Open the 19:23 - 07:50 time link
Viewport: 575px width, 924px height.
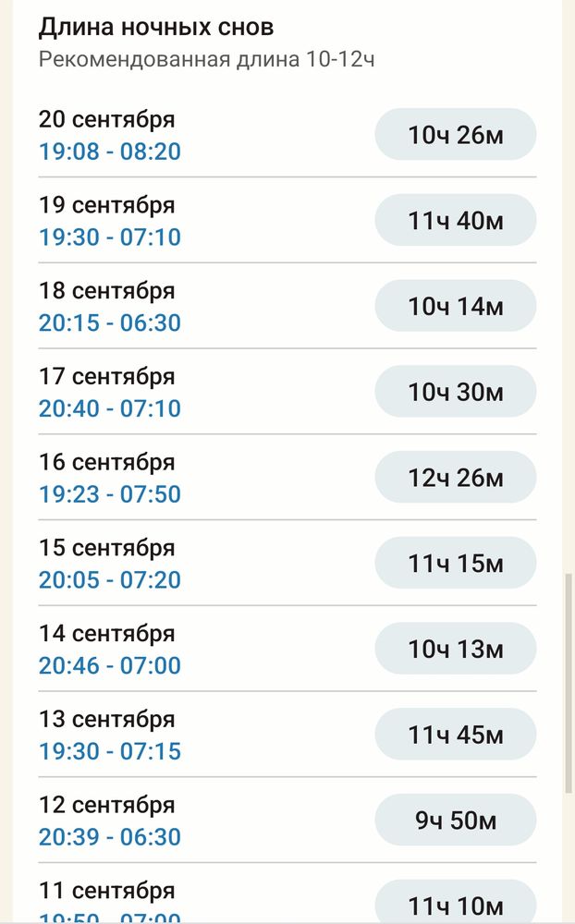109,494
